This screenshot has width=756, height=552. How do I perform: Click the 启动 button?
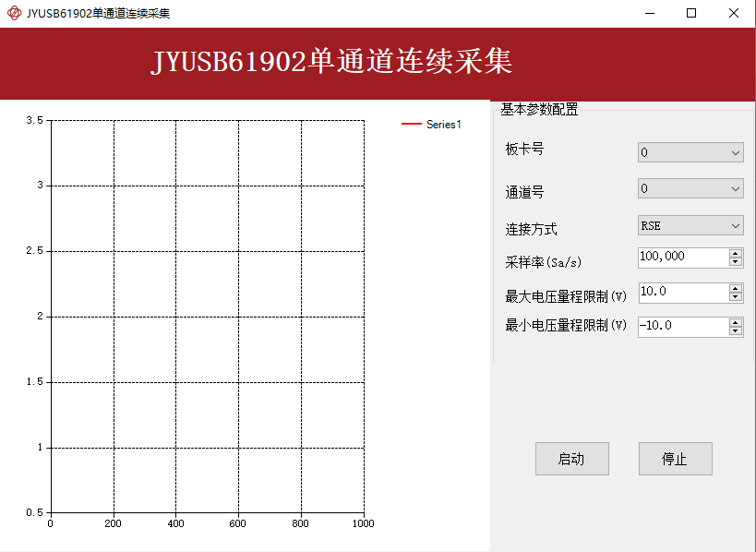pos(571,459)
